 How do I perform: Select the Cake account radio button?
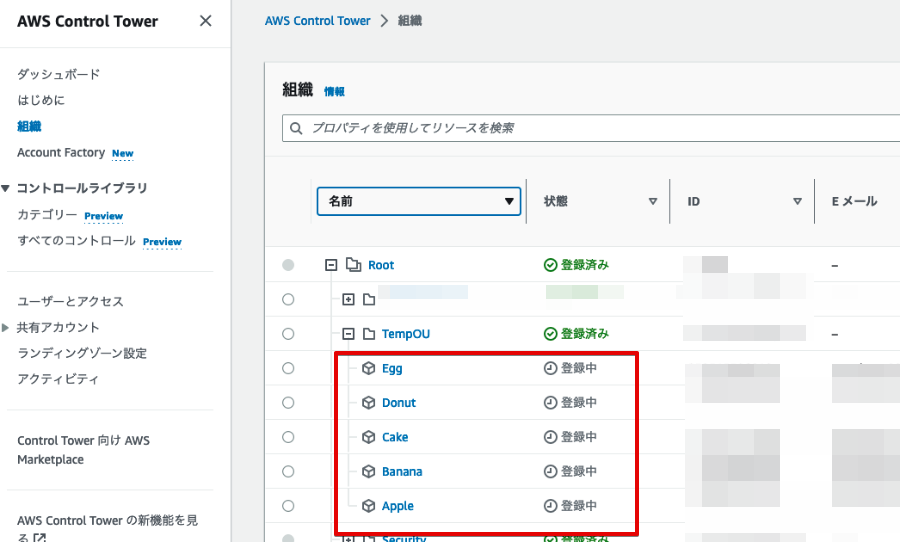(288, 437)
